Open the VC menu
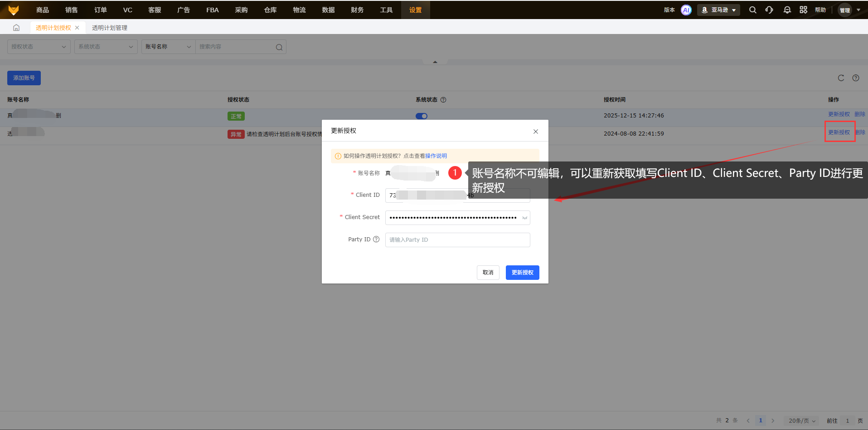The height and width of the screenshot is (430, 868). [x=128, y=10]
